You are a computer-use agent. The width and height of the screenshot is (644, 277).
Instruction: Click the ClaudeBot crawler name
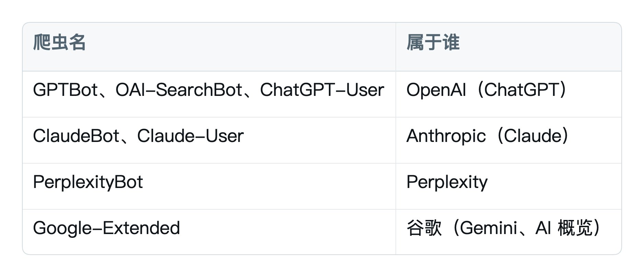click(76, 136)
